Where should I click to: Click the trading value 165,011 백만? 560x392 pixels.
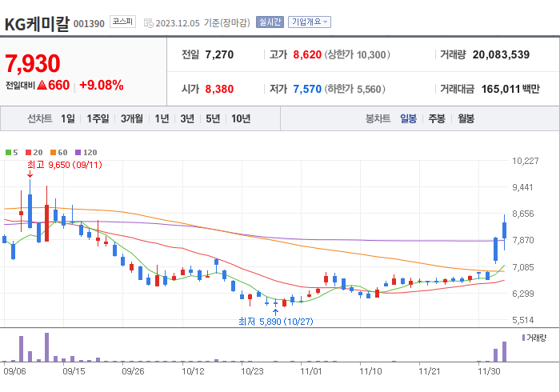pyautogui.click(x=510, y=89)
